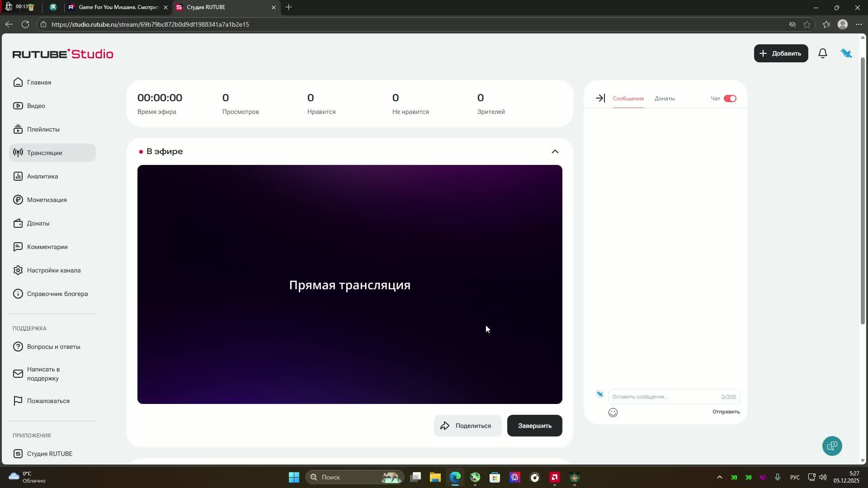The height and width of the screenshot is (488, 868).
Task: Open the browser more options menu
Action: pos(860,24)
